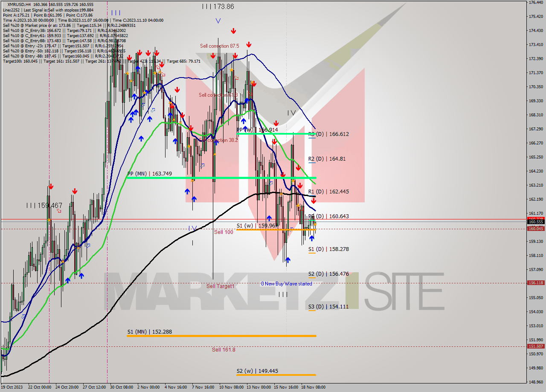Click the red 156.118 price tag on axis
The height and width of the screenshot is (392, 546).
click(536, 282)
